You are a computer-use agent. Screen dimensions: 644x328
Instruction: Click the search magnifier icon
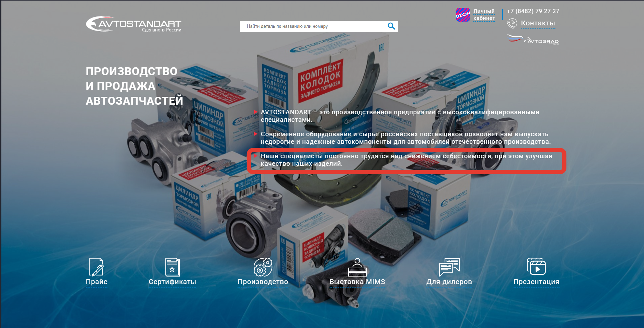tap(391, 26)
